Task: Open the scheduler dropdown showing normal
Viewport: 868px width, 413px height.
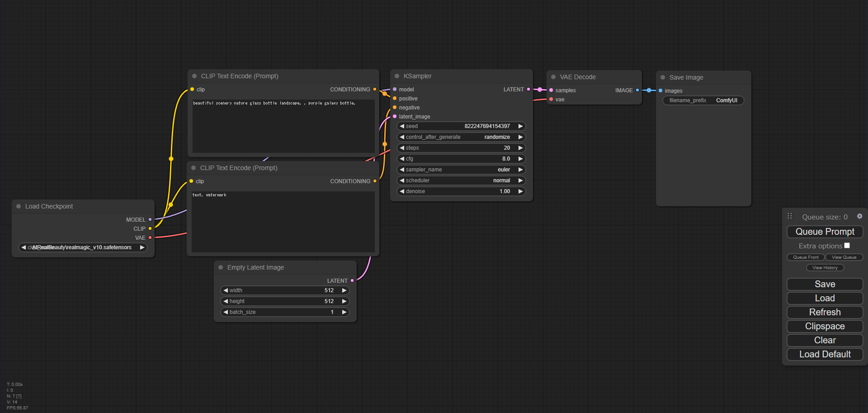Action: point(461,180)
